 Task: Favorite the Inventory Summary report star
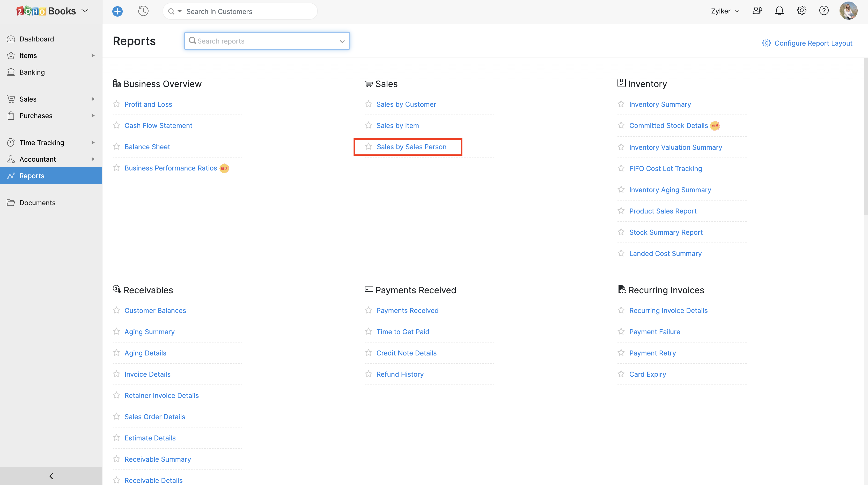[x=621, y=104]
